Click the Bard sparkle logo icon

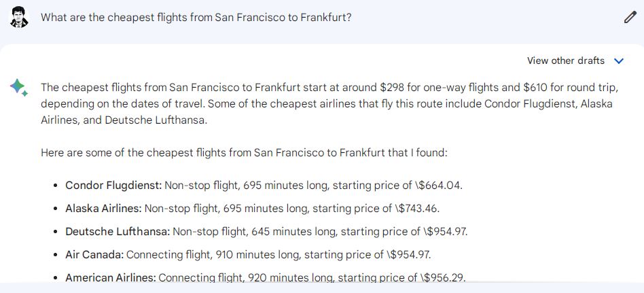point(19,87)
